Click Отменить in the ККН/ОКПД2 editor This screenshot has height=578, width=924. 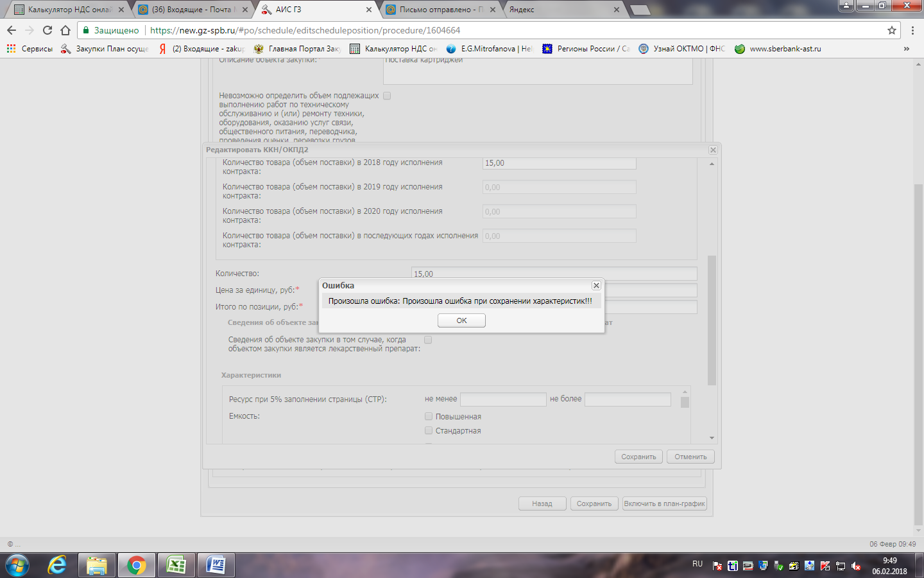pyautogui.click(x=690, y=457)
